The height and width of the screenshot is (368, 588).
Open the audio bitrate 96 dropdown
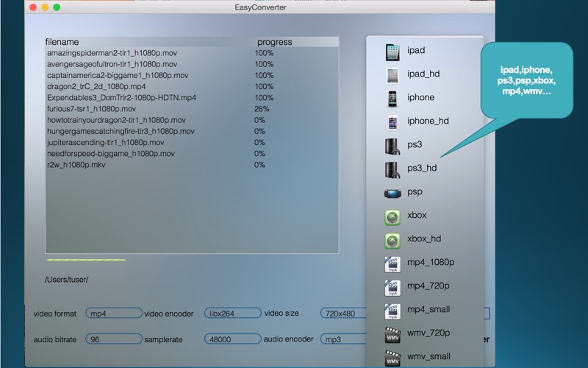[114, 339]
